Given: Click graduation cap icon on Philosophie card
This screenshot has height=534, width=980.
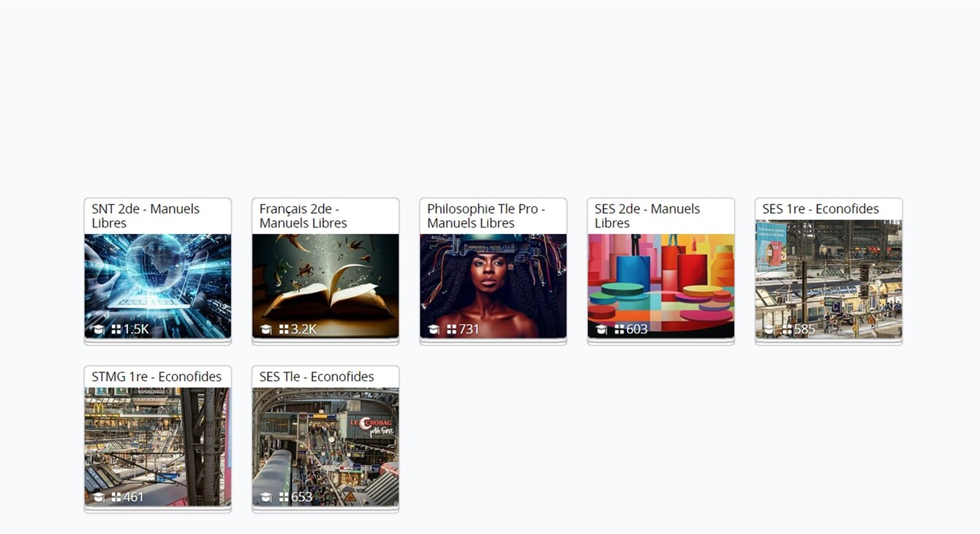Looking at the screenshot, I should tap(433, 330).
